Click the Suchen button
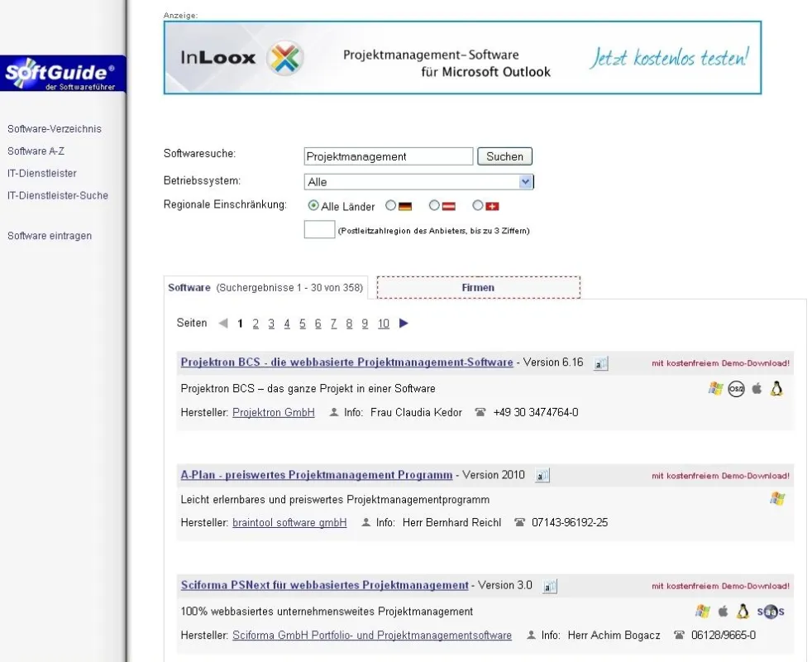 point(505,156)
